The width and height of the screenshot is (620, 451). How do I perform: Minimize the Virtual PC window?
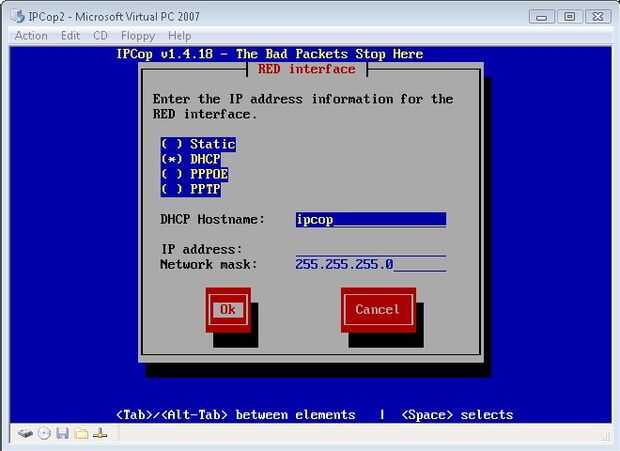(x=541, y=17)
